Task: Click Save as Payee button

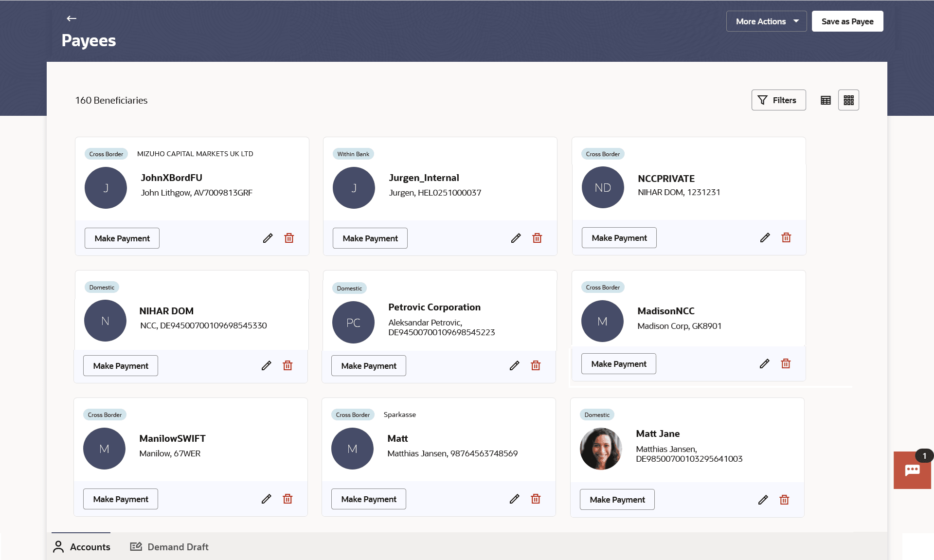Action: click(847, 21)
